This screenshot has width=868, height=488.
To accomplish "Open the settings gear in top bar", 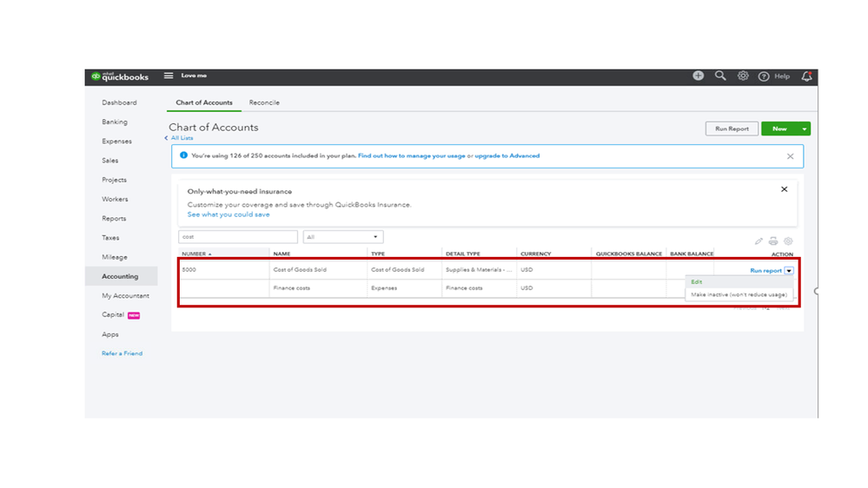I will [x=743, y=76].
